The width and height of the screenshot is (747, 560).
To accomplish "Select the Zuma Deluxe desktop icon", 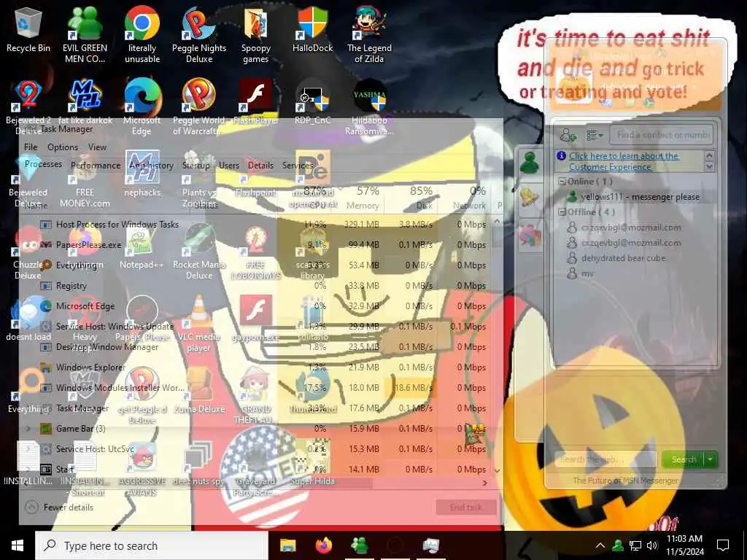I will [x=199, y=391].
